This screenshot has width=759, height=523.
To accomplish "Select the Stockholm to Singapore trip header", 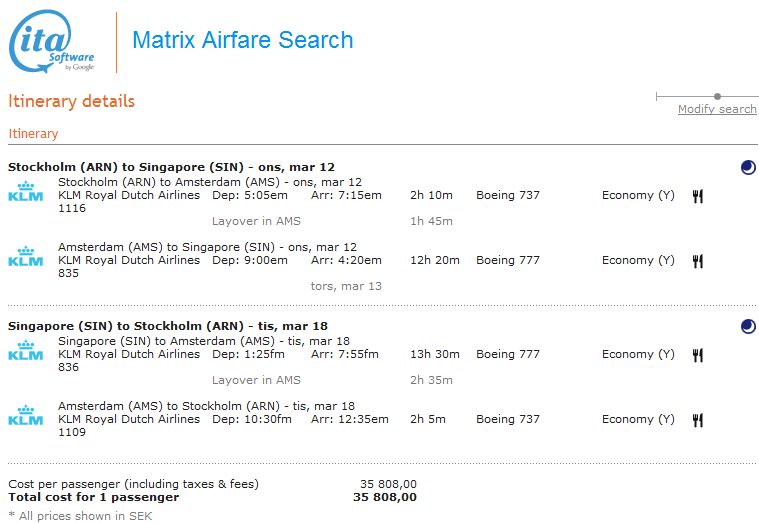I will [171, 167].
